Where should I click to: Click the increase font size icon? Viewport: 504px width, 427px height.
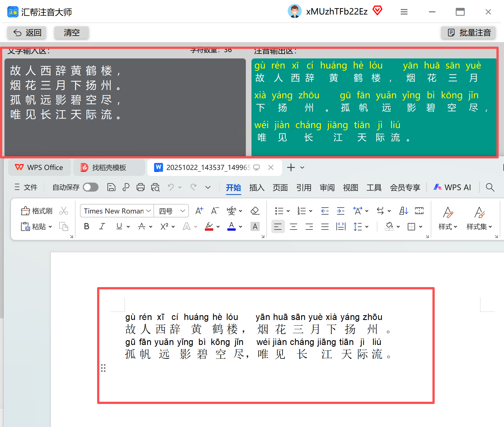click(x=199, y=211)
